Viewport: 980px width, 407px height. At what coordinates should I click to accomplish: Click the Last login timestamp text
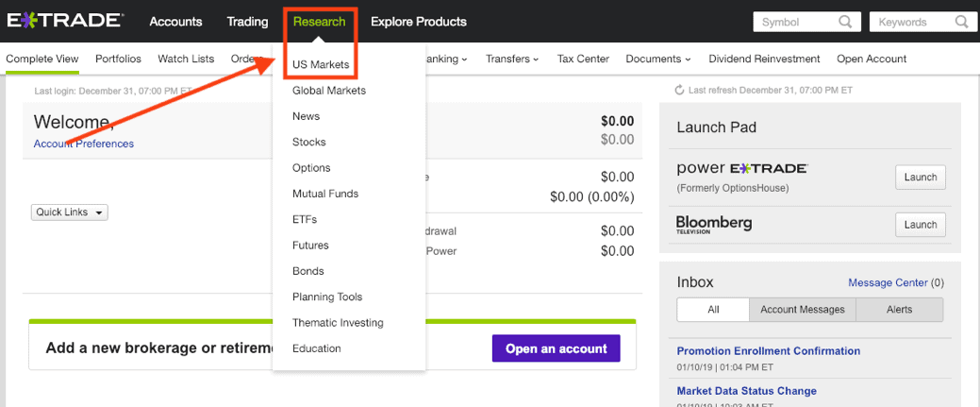click(x=114, y=91)
